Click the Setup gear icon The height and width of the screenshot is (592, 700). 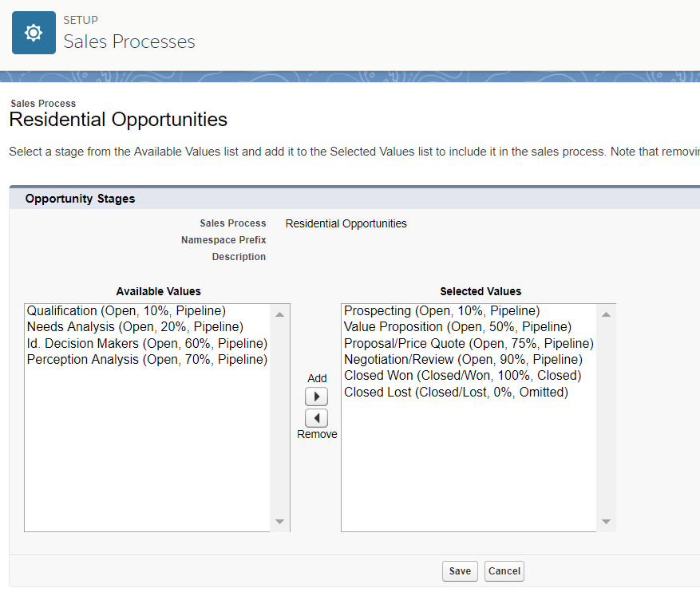(34, 33)
